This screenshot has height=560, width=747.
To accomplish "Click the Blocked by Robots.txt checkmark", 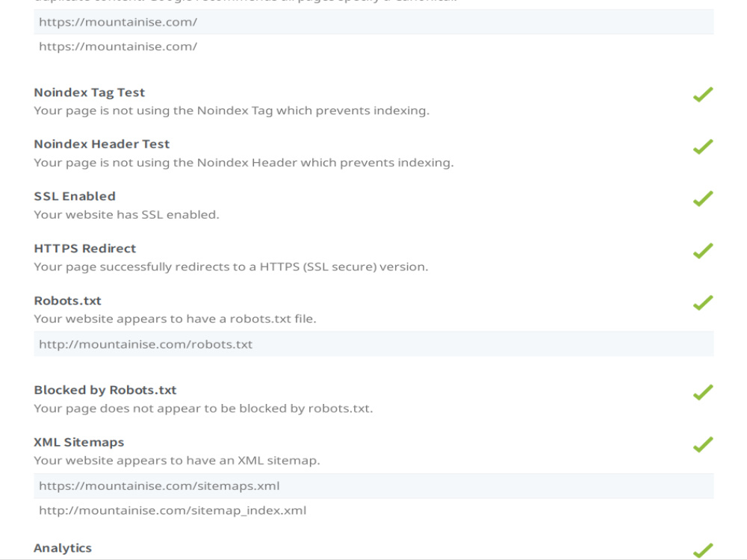I will tap(703, 393).
